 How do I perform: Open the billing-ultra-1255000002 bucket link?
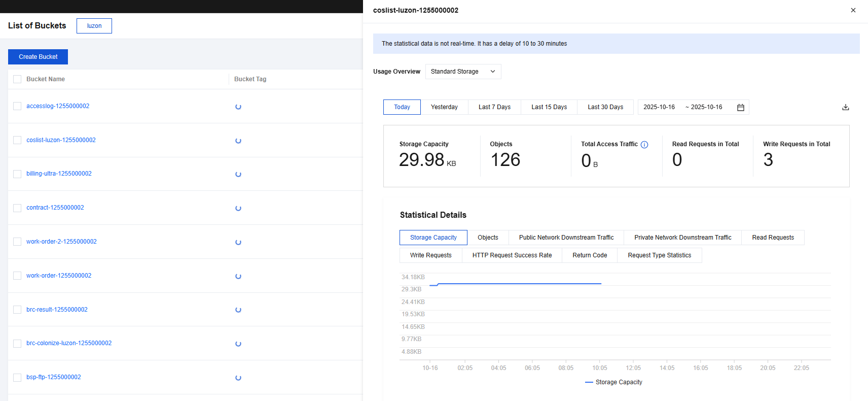(x=59, y=174)
